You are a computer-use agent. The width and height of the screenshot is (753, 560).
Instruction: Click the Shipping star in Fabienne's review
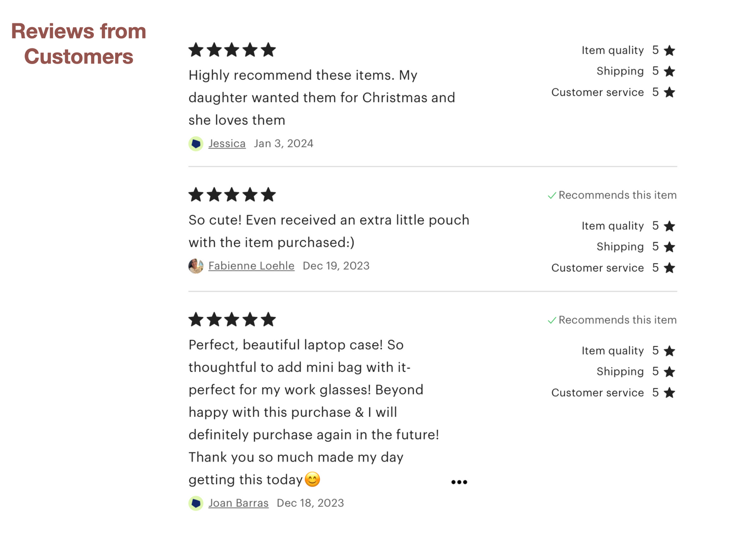point(670,247)
